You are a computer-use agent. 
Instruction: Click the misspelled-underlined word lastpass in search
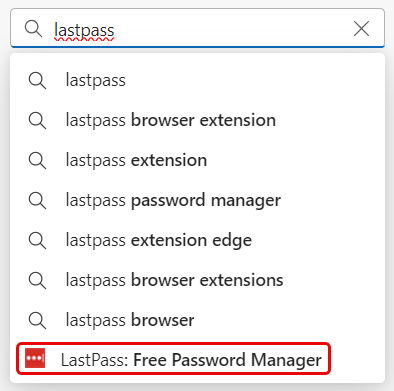(x=84, y=31)
